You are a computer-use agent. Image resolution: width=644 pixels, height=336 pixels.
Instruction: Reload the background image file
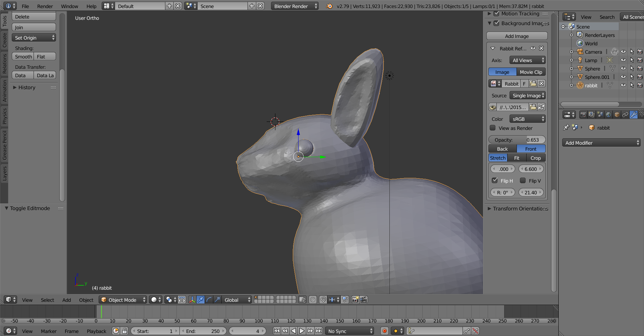coord(541,107)
